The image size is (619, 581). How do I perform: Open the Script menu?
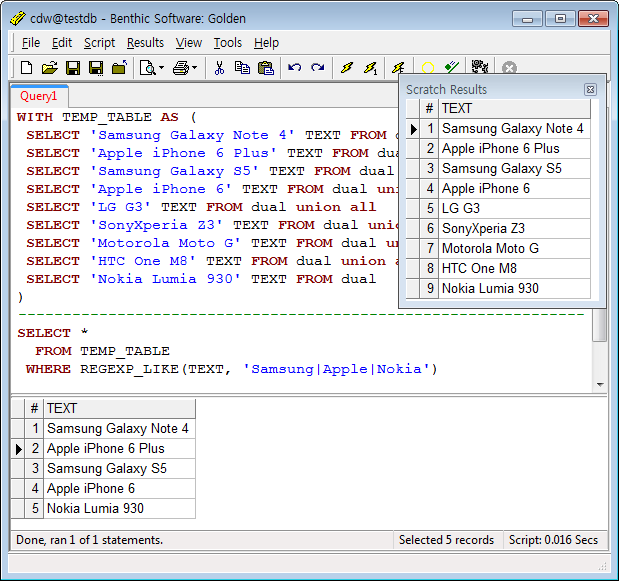[99, 43]
